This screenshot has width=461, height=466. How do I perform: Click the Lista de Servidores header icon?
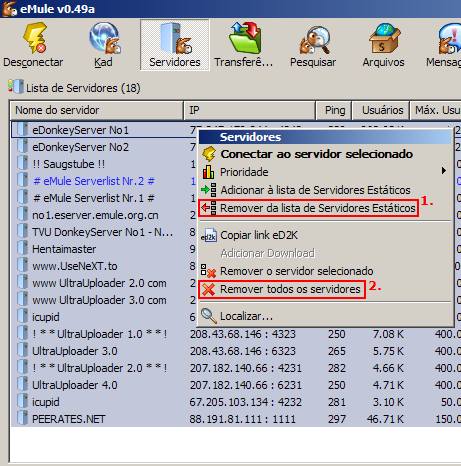tap(16, 87)
